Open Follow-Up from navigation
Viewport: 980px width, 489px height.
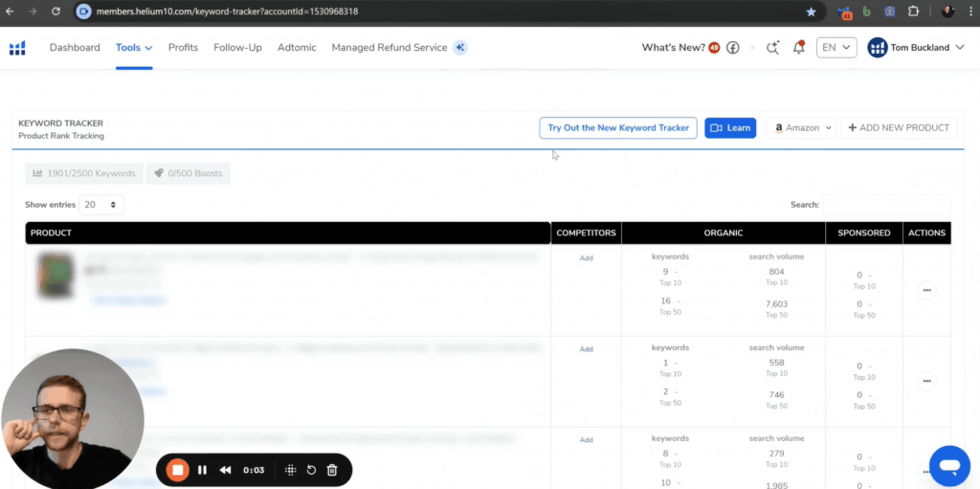(x=237, y=48)
